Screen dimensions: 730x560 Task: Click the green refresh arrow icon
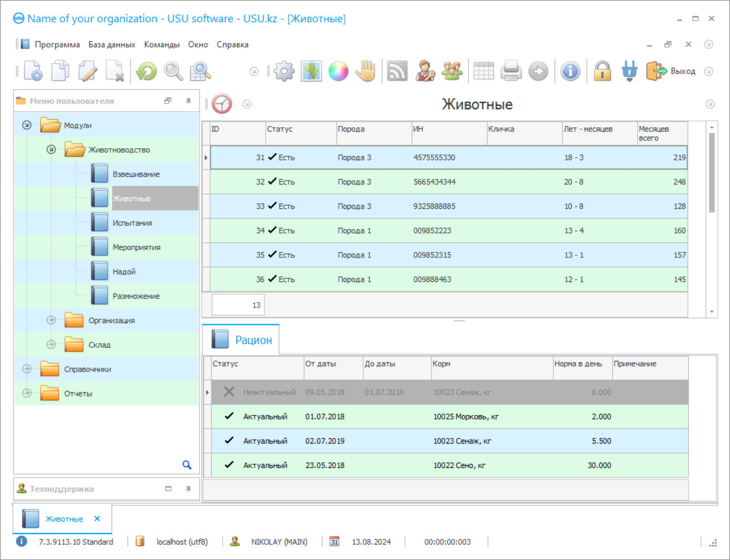[147, 71]
